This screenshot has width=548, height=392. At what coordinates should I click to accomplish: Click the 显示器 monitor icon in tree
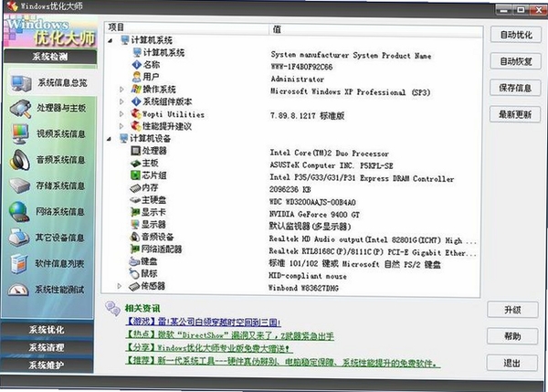(135, 225)
